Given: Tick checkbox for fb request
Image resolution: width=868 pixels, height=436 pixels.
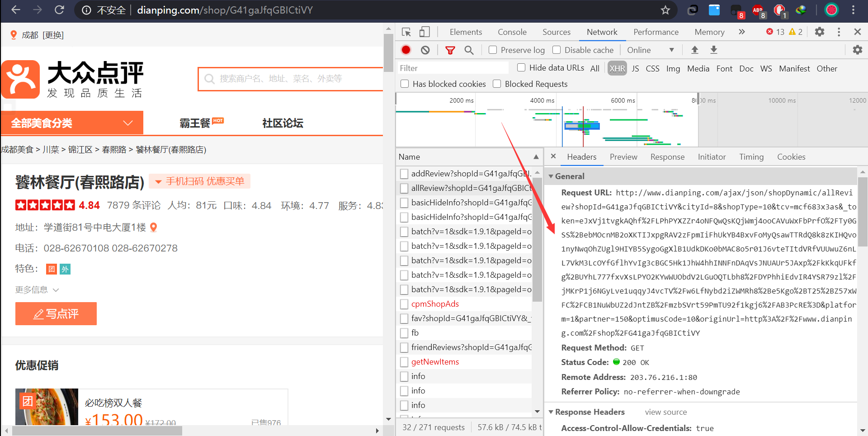Looking at the screenshot, I should pyautogui.click(x=405, y=333).
